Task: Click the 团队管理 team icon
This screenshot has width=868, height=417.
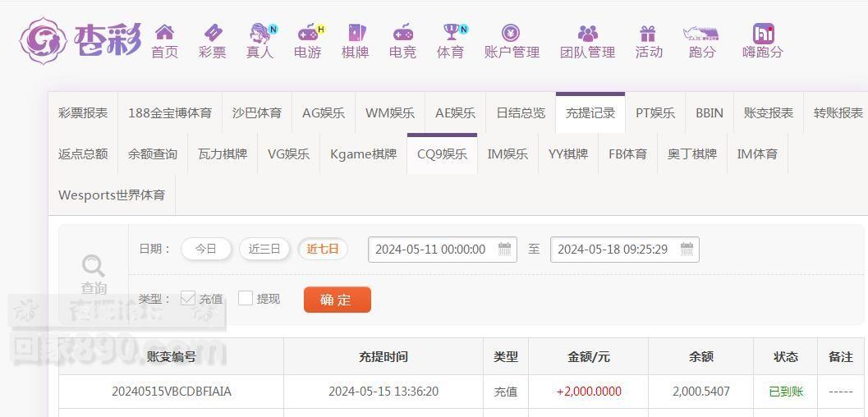Action: [x=587, y=33]
